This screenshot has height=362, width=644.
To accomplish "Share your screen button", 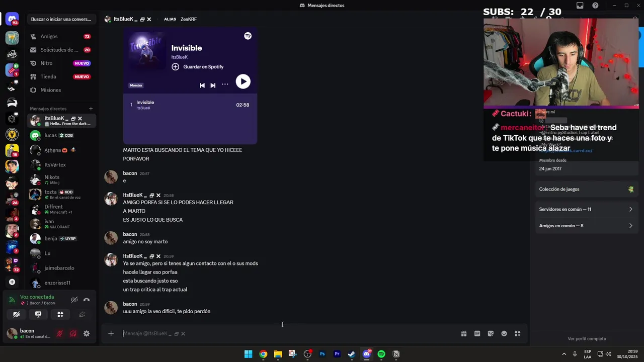I will pos(38,314).
